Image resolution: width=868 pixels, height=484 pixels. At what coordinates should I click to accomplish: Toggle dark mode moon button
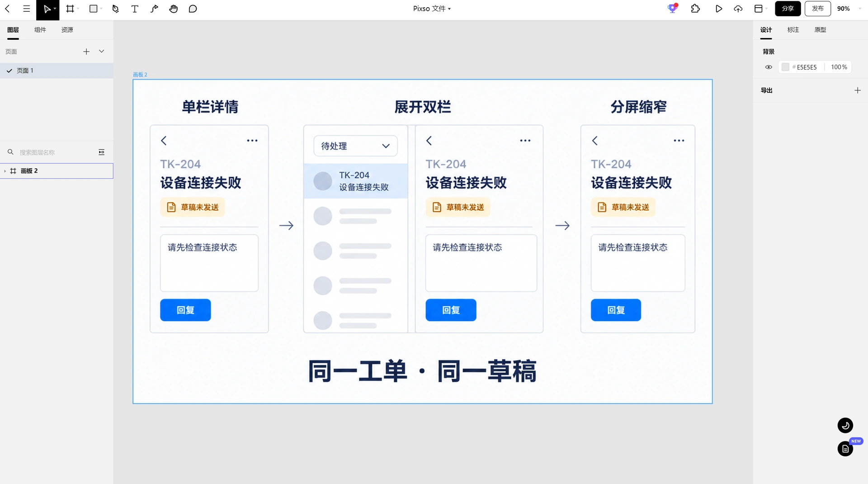pyautogui.click(x=845, y=425)
